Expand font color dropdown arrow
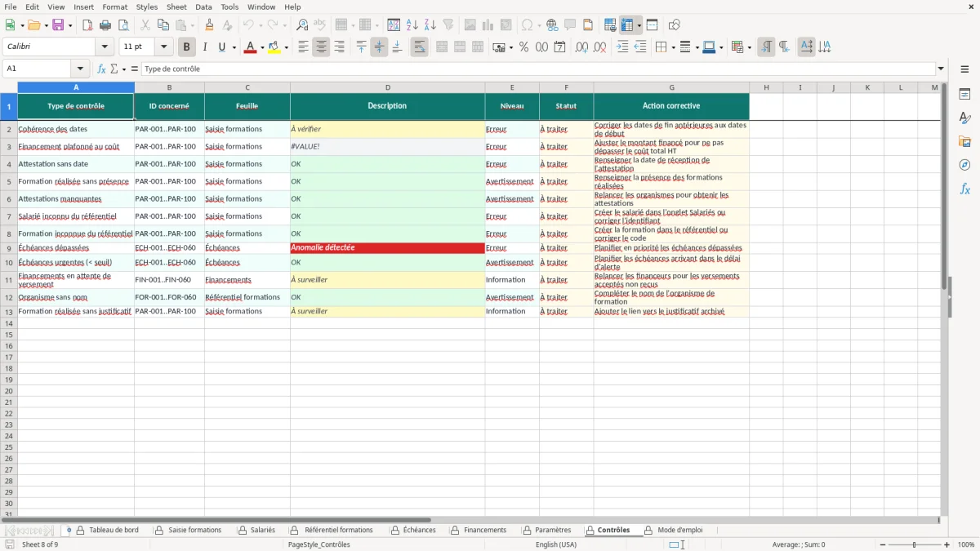Viewport: 980px width, 551px height. [261, 47]
